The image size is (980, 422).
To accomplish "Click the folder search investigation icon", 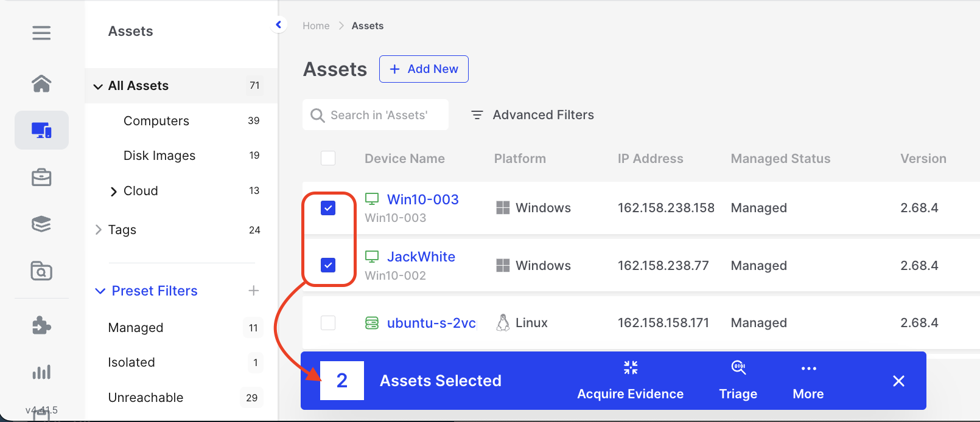I will coord(41,271).
